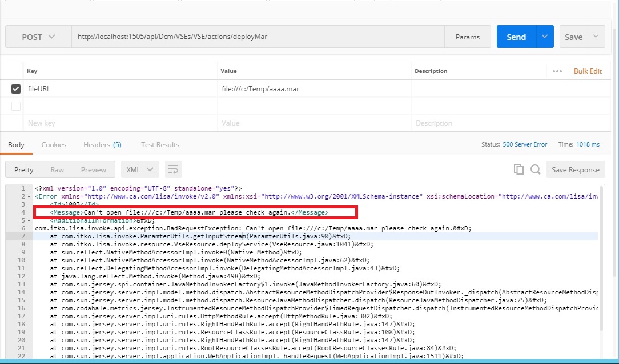Select the Pretty view formatting option
Image resolution: width=619 pixels, height=364 pixels.
pyautogui.click(x=23, y=169)
